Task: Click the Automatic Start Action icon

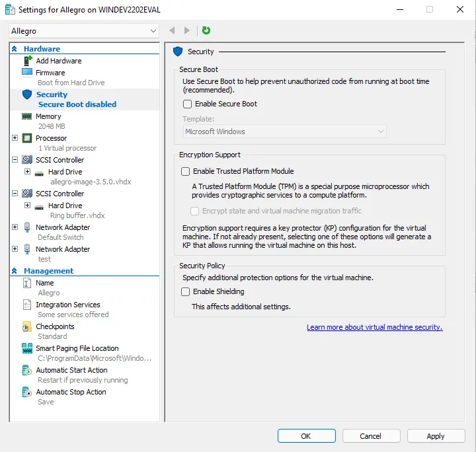Action: click(x=27, y=370)
